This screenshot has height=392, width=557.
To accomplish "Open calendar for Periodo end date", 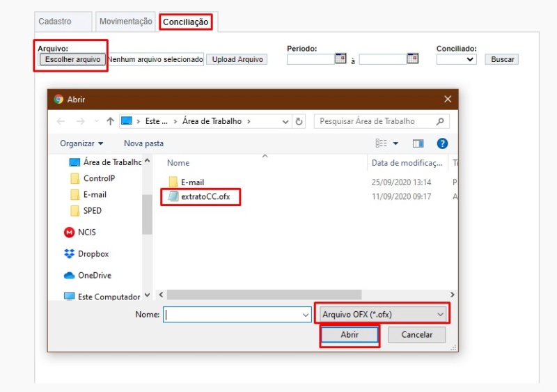I will pos(413,58).
